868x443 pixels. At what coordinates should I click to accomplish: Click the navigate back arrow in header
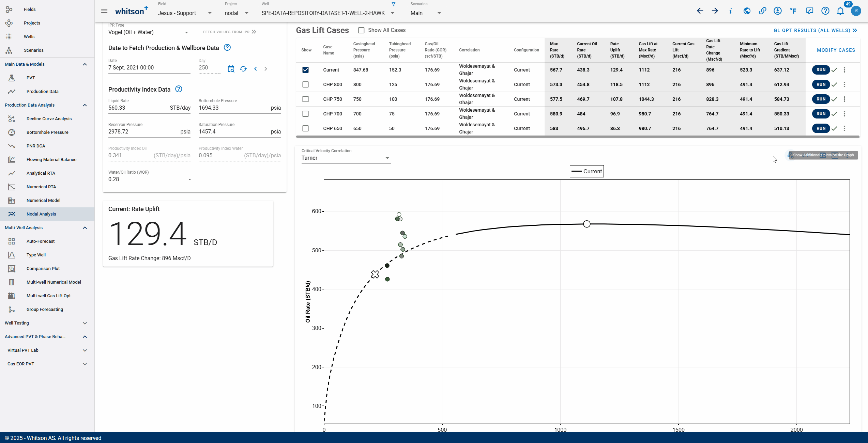point(700,11)
